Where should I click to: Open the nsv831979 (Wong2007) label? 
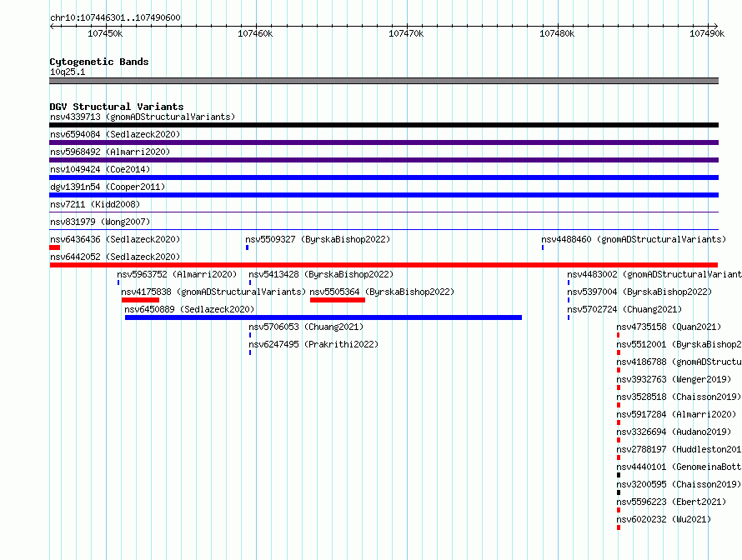coord(100,222)
